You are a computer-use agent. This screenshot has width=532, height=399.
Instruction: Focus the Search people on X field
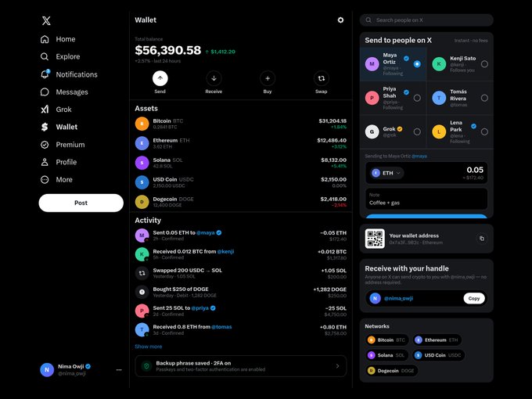click(x=426, y=20)
